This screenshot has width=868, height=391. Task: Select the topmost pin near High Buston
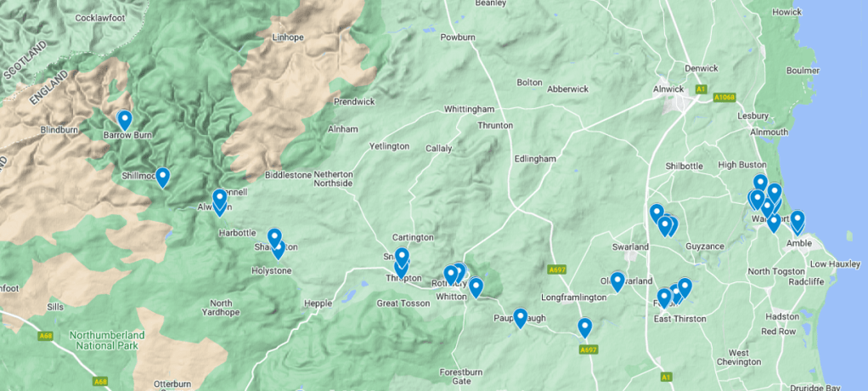click(x=761, y=184)
